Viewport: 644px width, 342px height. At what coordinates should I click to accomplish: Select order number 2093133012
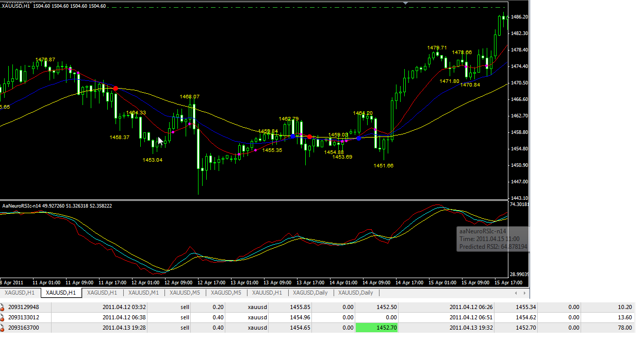pyautogui.click(x=24, y=317)
